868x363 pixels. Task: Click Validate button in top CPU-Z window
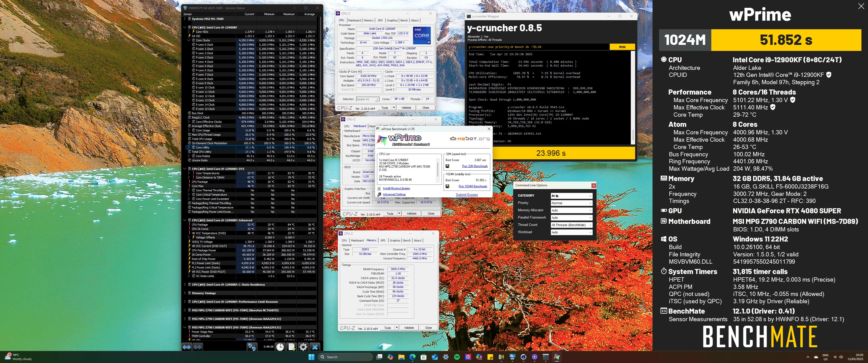[406, 108]
